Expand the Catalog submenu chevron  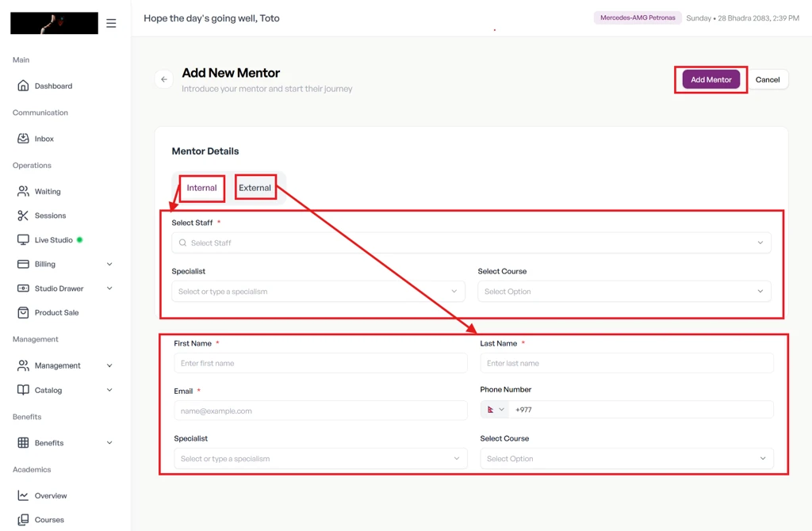click(x=109, y=390)
